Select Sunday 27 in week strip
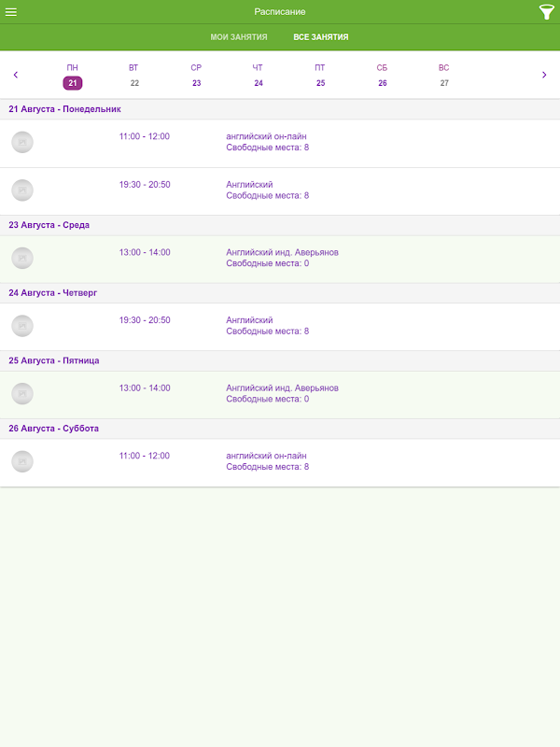Viewport: 560px width, 747px height. point(444,76)
